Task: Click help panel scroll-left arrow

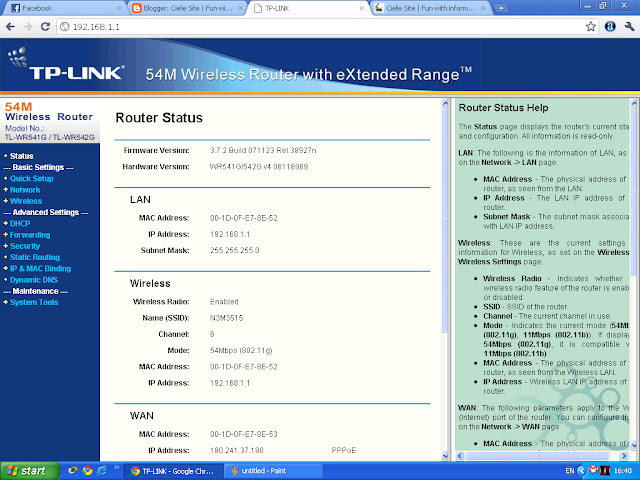Action: click(x=460, y=456)
